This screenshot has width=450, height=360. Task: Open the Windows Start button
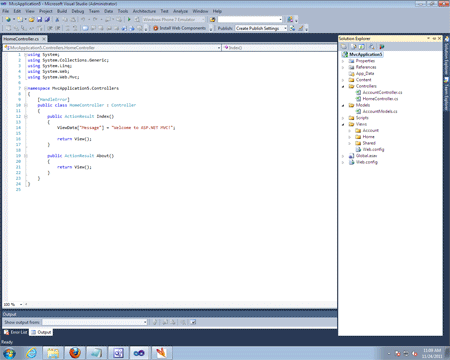[x=9, y=353]
